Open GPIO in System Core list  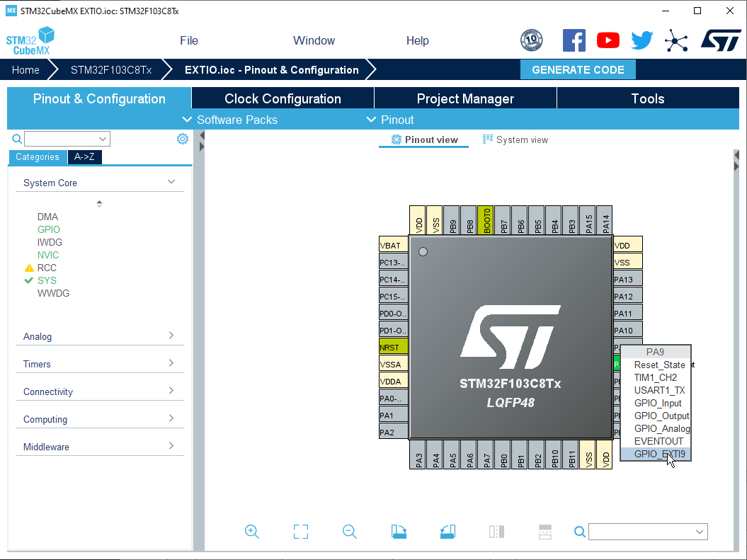point(49,229)
